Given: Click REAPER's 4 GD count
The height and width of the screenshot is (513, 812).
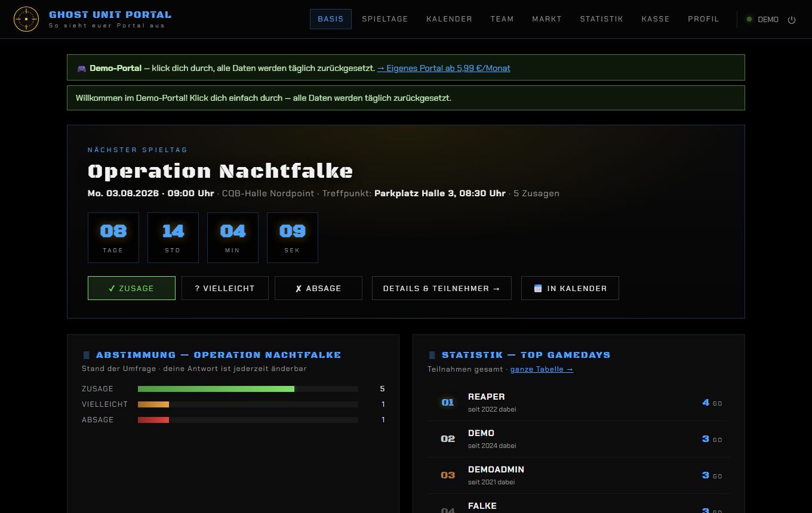Looking at the screenshot, I should (712, 403).
